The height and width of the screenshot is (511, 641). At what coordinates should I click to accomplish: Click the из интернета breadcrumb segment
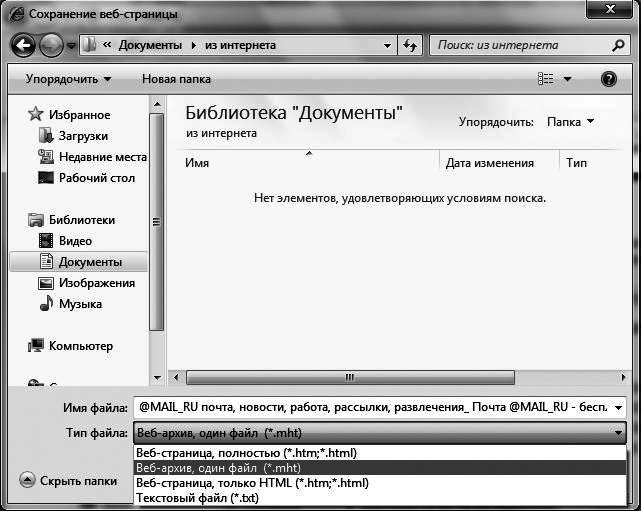click(240, 45)
